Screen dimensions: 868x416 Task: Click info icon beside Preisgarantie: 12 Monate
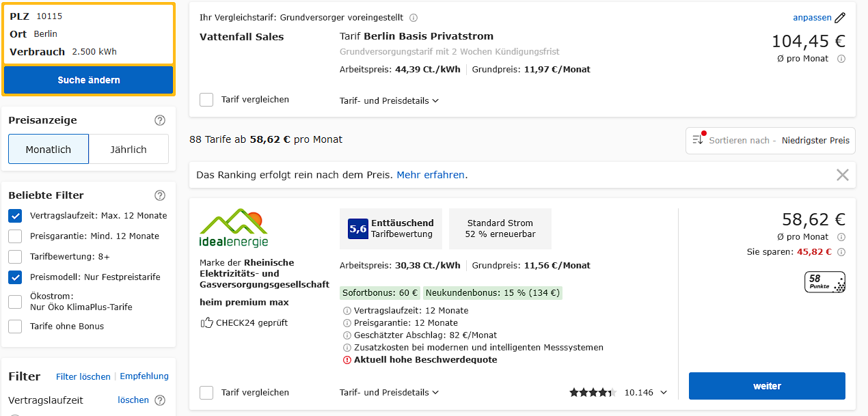347,323
